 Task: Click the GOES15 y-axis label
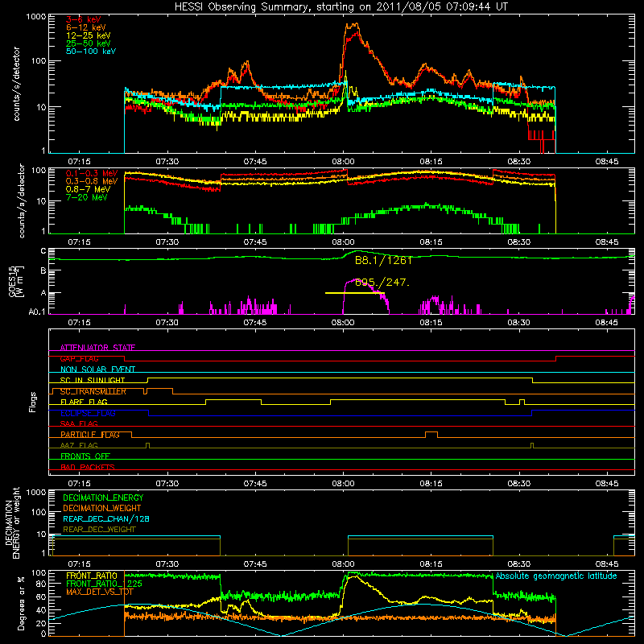pos(16,282)
